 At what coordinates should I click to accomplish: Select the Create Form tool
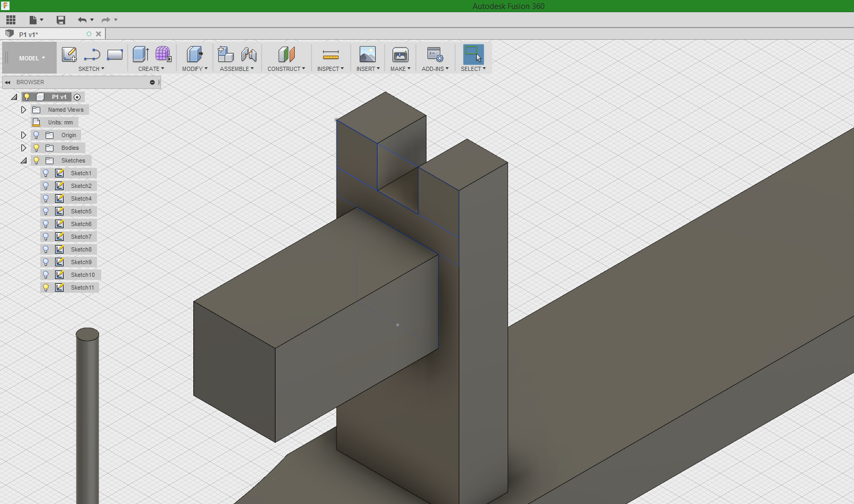163,55
